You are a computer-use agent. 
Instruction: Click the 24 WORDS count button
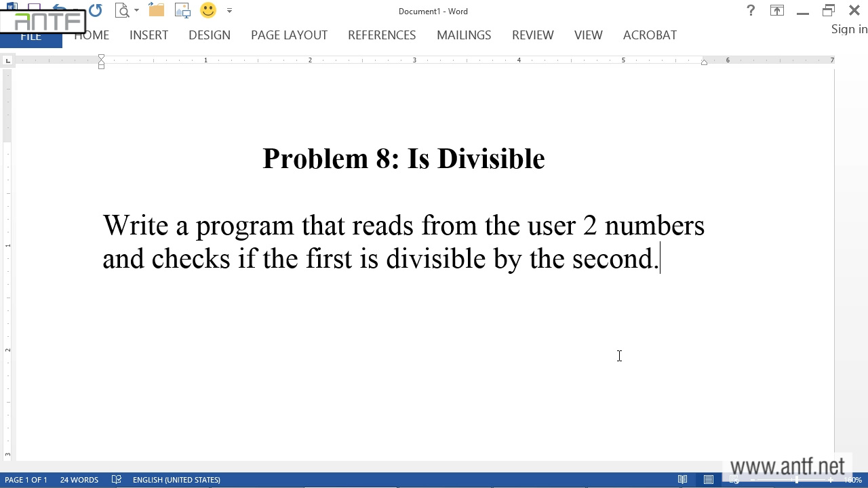click(x=79, y=480)
